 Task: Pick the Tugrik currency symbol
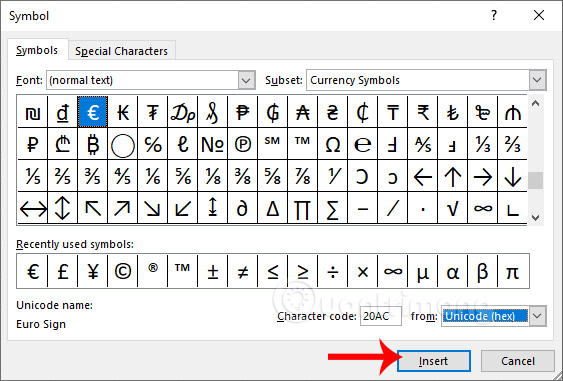click(x=152, y=112)
